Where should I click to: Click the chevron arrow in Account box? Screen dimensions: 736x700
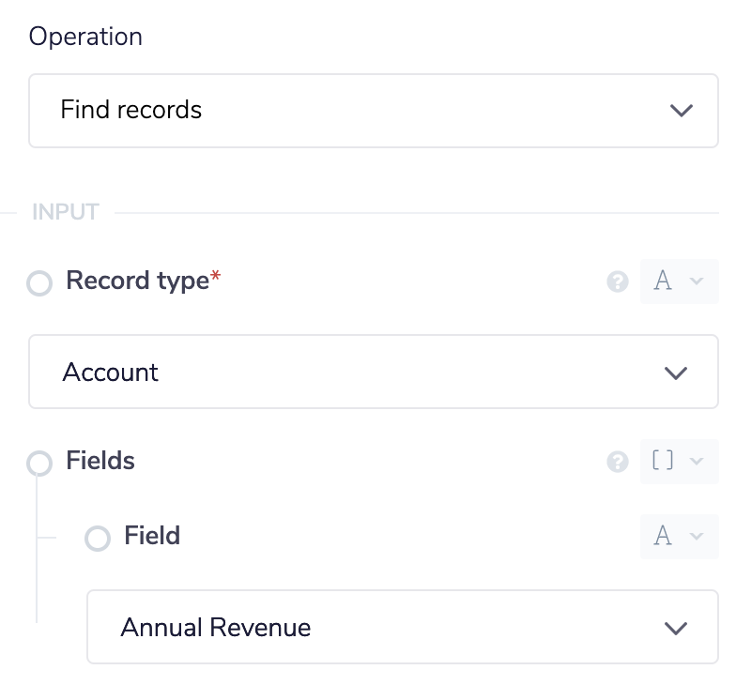(676, 373)
